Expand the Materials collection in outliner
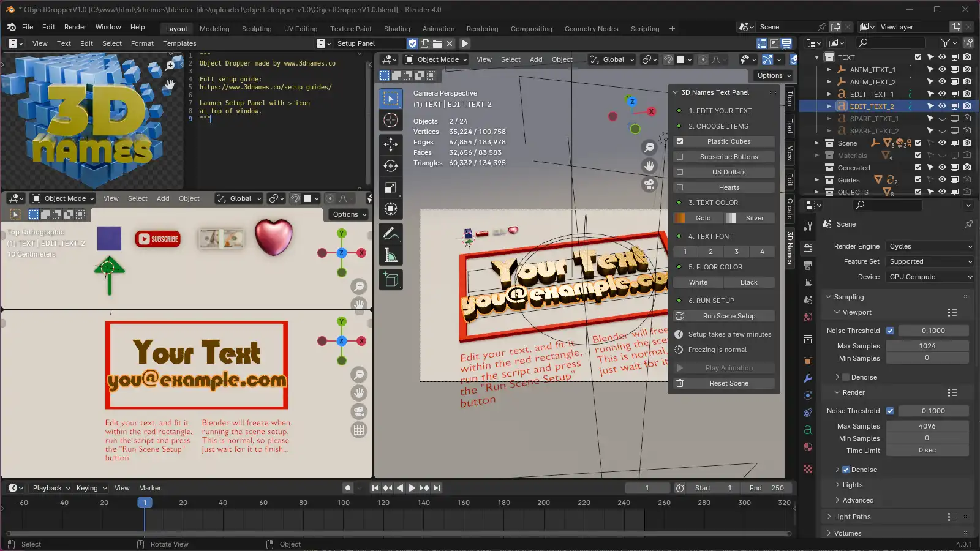This screenshot has width=980, height=551. 816,156
